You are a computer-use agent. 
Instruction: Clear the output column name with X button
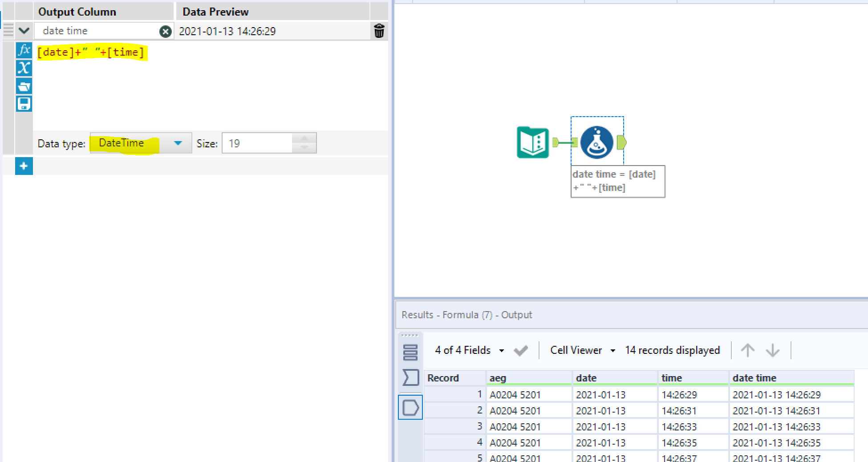(x=165, y=31)
